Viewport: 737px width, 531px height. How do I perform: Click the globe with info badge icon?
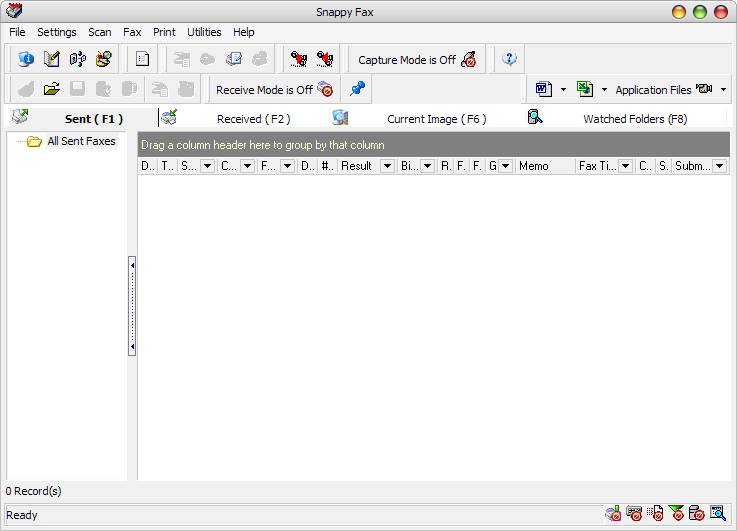point(26,59)
